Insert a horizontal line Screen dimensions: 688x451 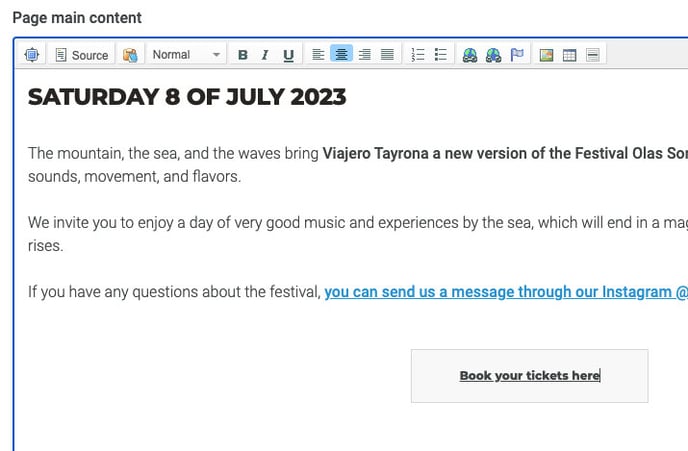(593, 55)
